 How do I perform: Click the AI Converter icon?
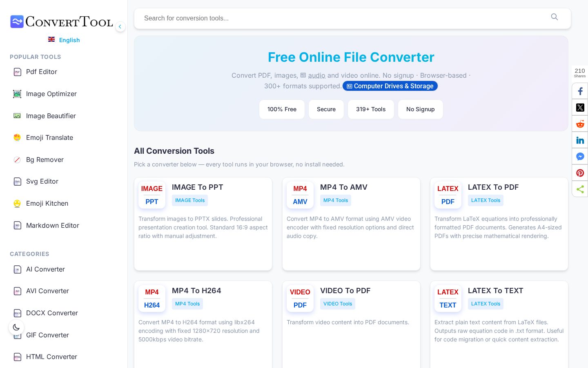click(x=17, y=269)
